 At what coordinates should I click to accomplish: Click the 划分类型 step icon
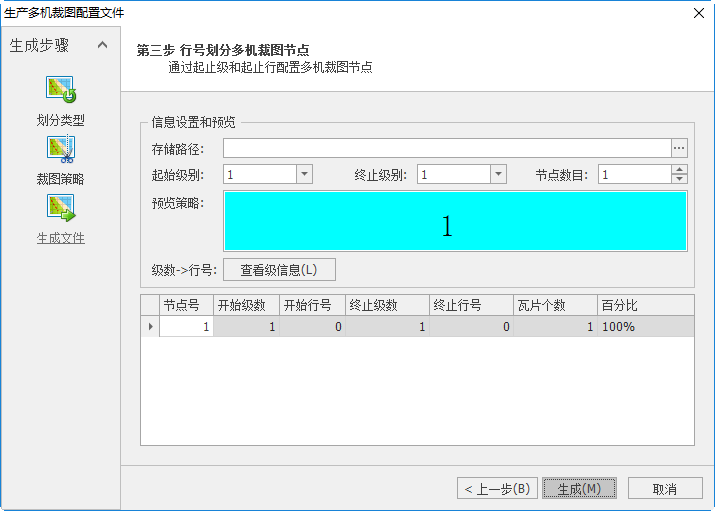[x=61, y=90]
